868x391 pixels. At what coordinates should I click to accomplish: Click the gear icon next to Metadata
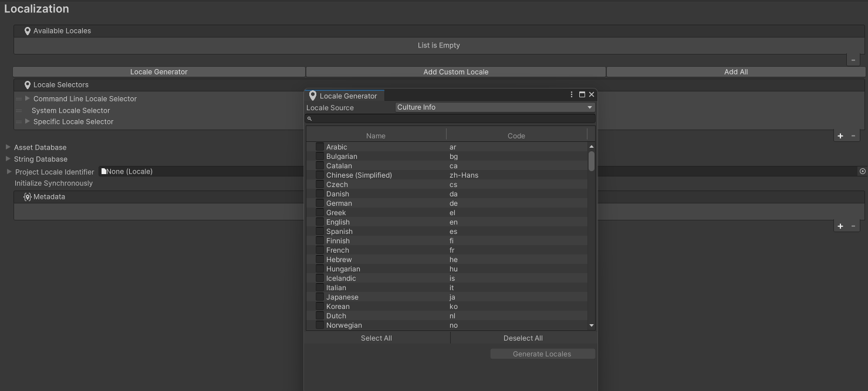coord(27,196)
